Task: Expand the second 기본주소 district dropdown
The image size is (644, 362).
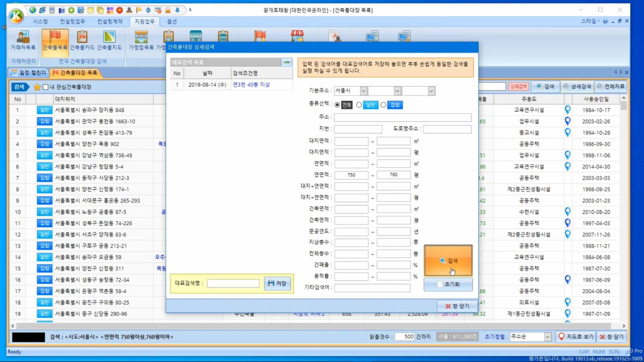Action: 397,91
